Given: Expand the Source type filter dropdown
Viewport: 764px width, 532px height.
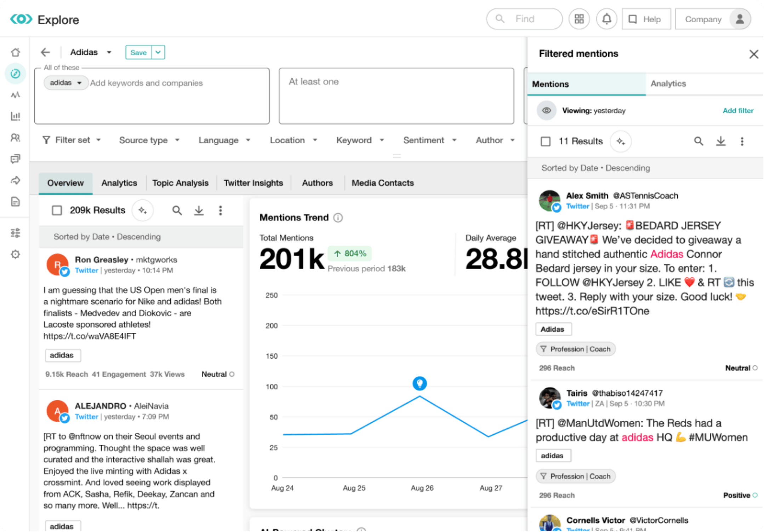Looking at the screenshot, I should point(149,140).
